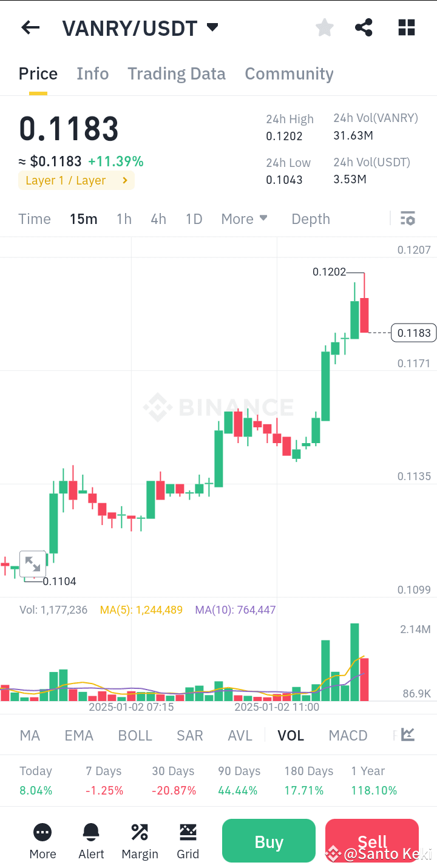Image resolution: width=437 pixels, height=868 pixels.
Task: Switch to Grid trading mode
Action: 188,841
